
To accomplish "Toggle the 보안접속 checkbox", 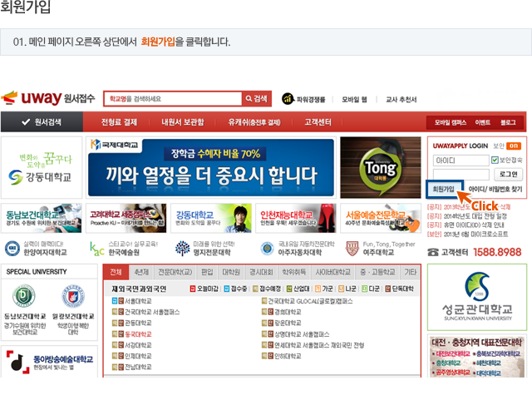I will (x=495, y=160).
